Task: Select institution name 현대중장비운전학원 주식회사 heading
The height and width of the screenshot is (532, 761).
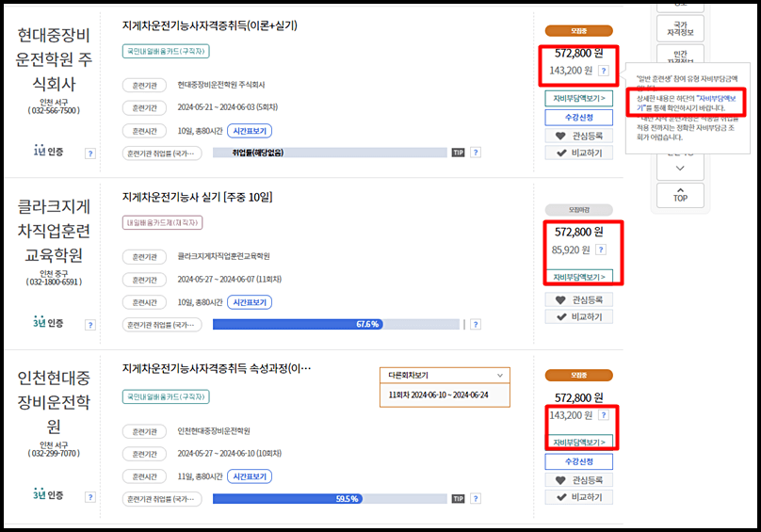Action: click(x=54, y=59)
